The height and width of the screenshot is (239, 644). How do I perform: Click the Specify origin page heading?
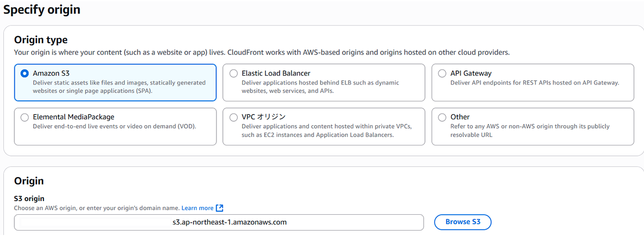(42, 10)
